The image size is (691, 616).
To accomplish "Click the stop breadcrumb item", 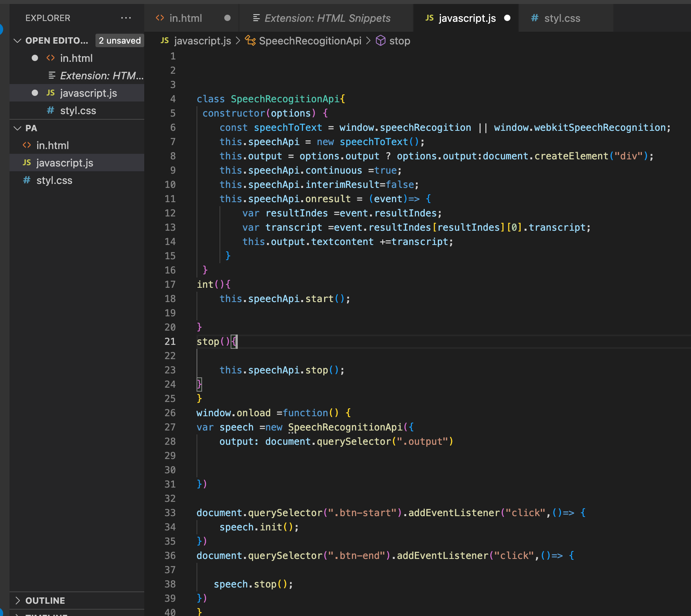I will tap(399, 41).
